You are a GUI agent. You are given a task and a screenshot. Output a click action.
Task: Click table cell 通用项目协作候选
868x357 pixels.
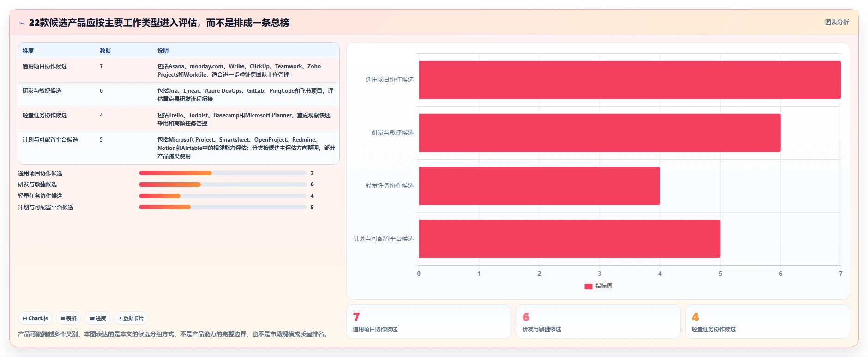click(45, 66)
